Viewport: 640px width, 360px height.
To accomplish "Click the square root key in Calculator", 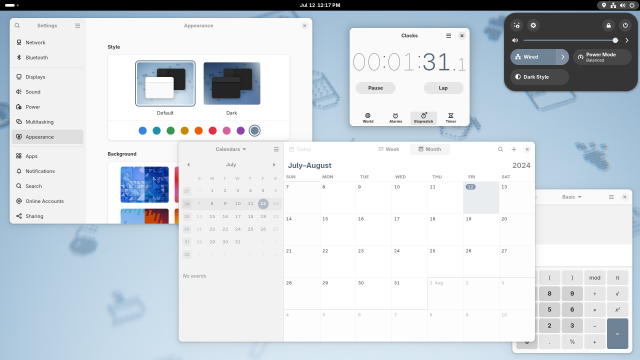I will pyautogui.click(x=618, y=293).
